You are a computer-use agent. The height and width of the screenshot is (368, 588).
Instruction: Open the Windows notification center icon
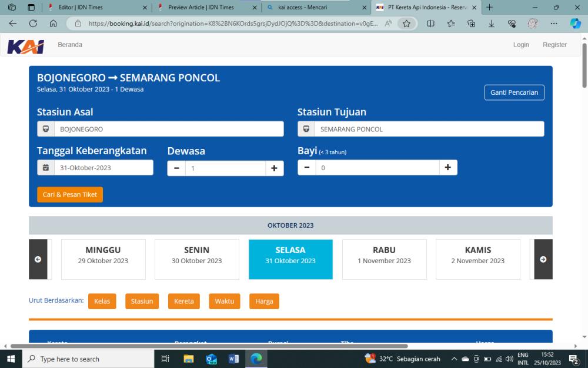574,359
